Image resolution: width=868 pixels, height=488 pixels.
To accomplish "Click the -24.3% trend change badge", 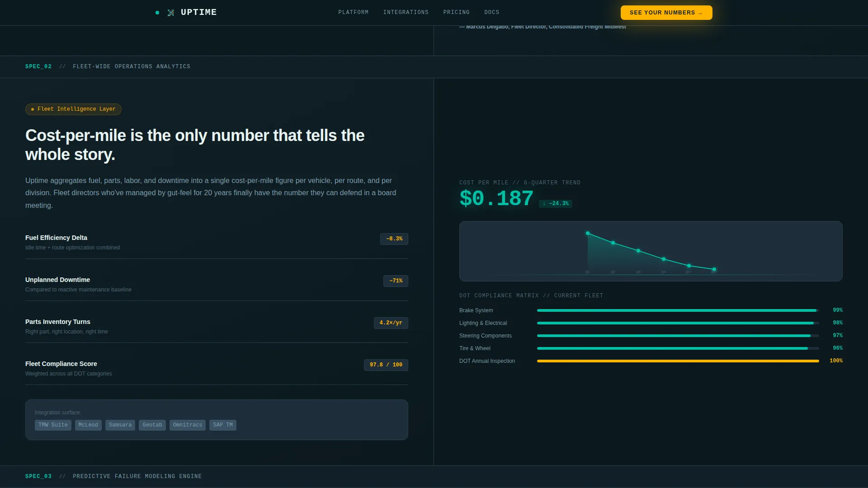I will [x=556, y=204].
